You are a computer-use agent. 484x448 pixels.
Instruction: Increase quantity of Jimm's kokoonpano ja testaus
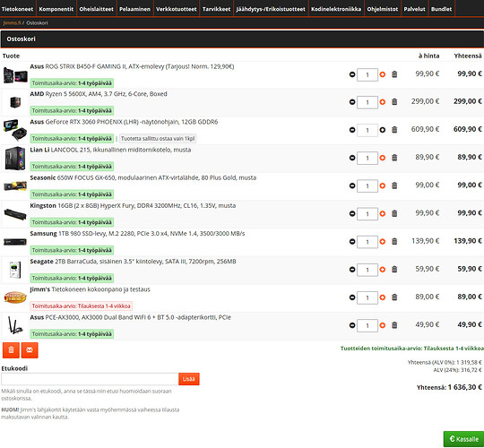[383, 297]
